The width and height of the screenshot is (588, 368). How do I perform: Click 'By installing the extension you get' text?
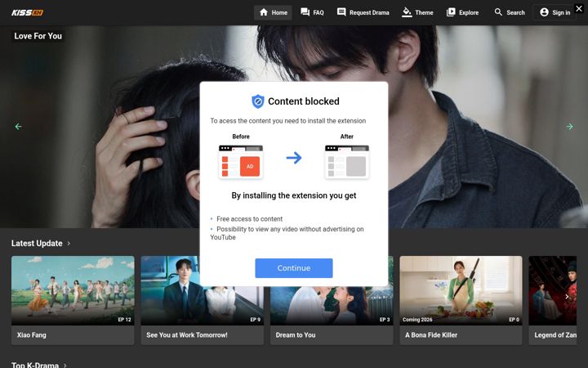coord(294,195)
